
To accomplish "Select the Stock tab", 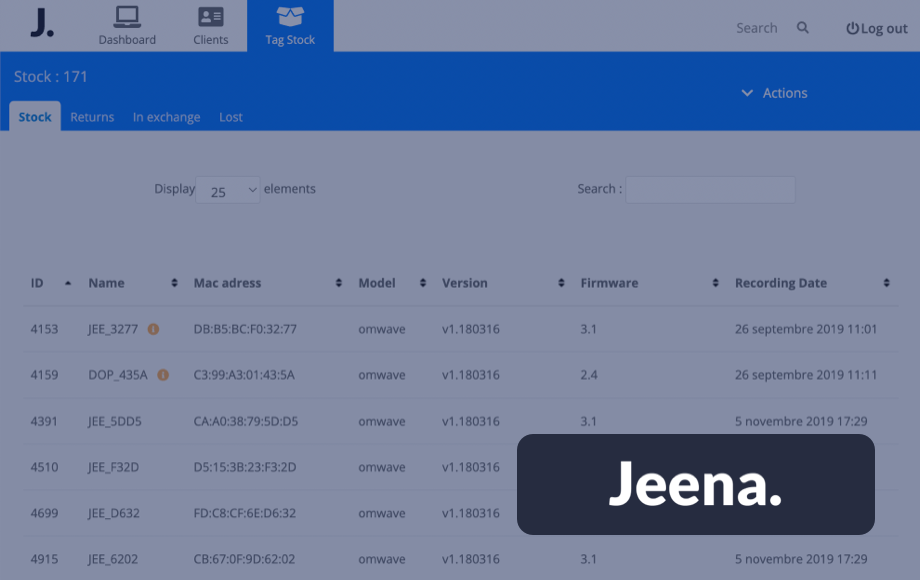I will pyautogui.click(x=35, y=117).
